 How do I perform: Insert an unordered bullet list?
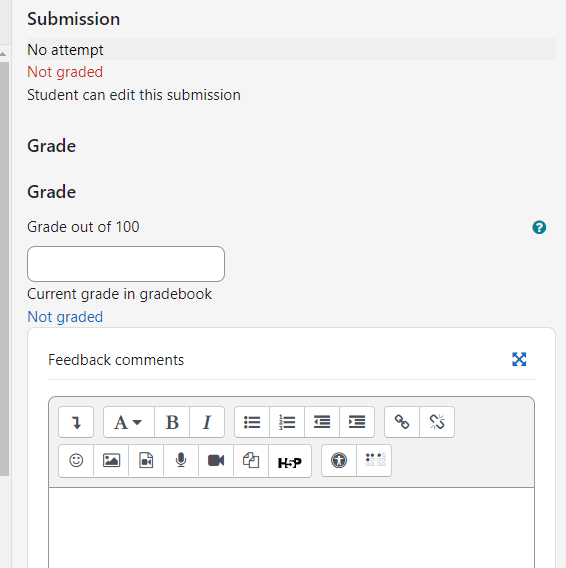coord(252,422)
